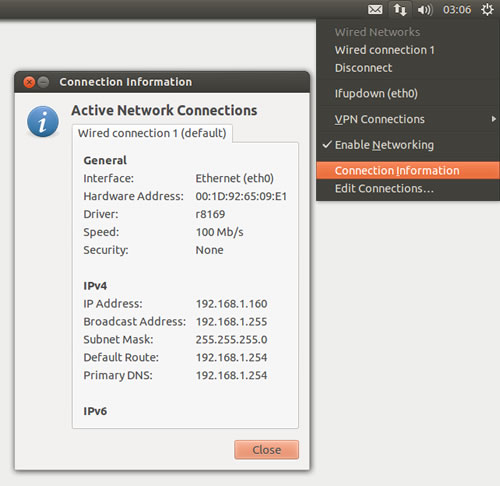This screenshot has height=486, width=500.
Task: Open the system power gear menu
Action: (x=487, y=9)
